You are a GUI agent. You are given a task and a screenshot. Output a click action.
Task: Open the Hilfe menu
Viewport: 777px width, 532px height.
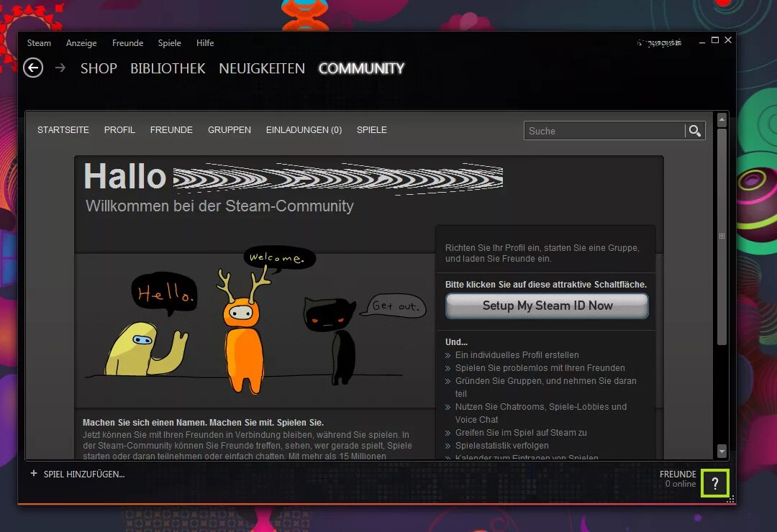pos(205,43)
